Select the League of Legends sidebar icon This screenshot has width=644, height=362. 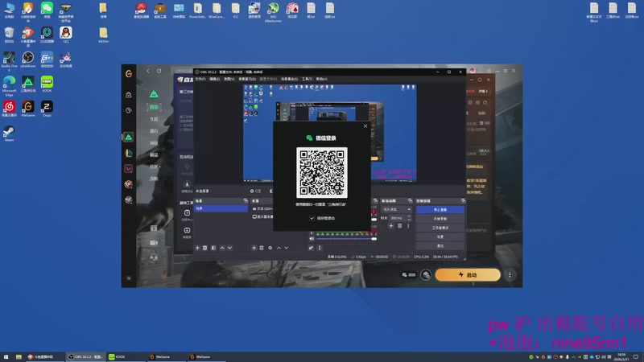pyautogui.click(x=129, y=153)
